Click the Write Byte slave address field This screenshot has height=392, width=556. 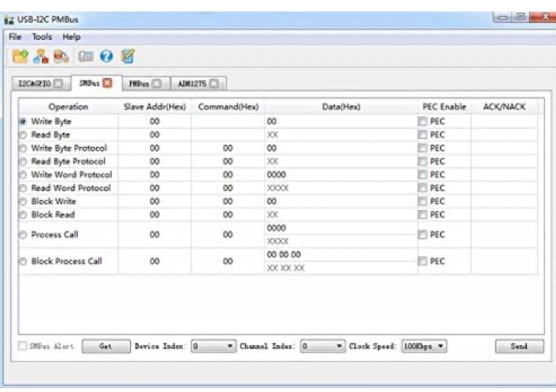154,121
